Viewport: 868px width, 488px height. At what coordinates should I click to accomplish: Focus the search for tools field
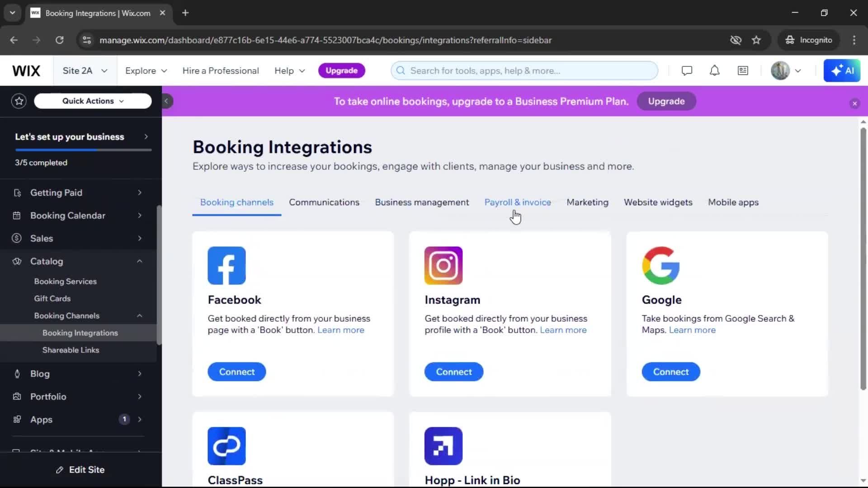pos(524,71)
